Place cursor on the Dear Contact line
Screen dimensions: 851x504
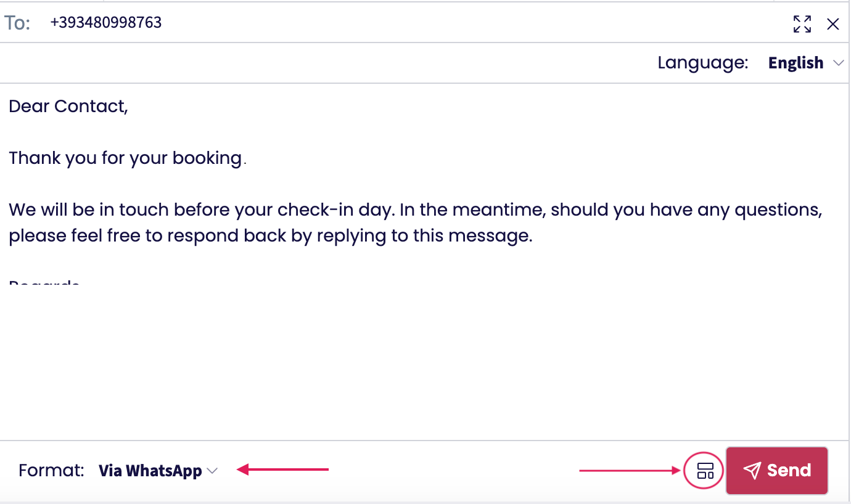click(68, 107)
